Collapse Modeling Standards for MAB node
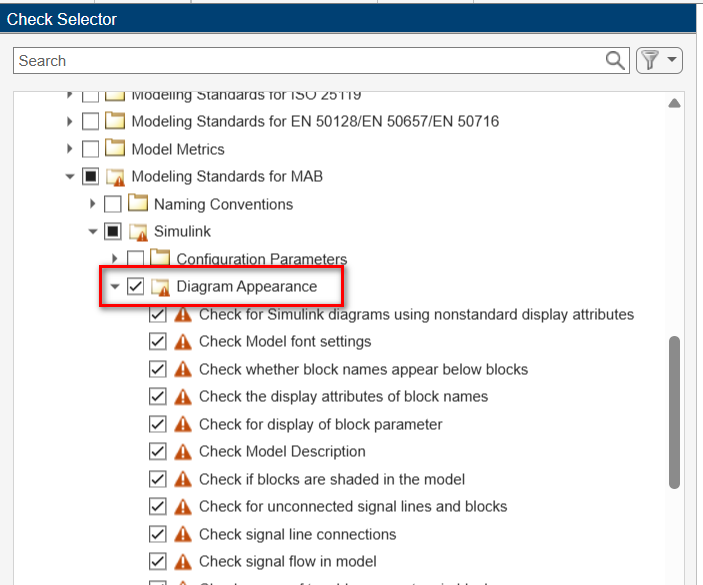Image resolution: width=703 pixels, height=585 pixels. 70,177
